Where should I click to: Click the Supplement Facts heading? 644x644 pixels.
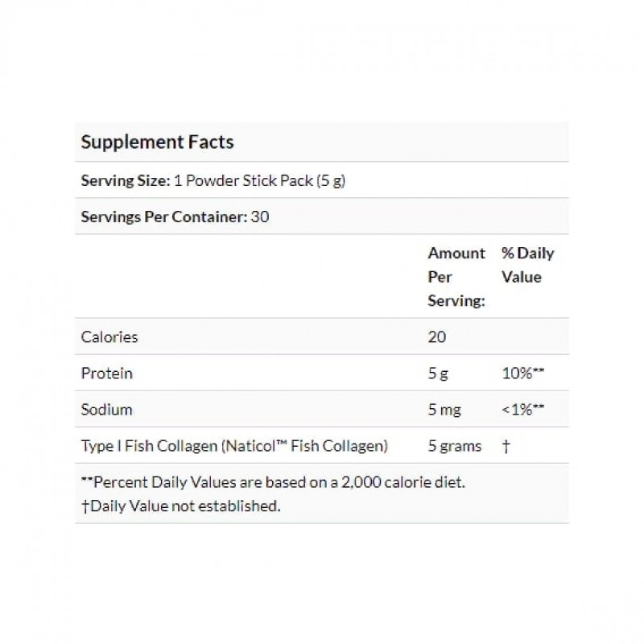(157, 142)
